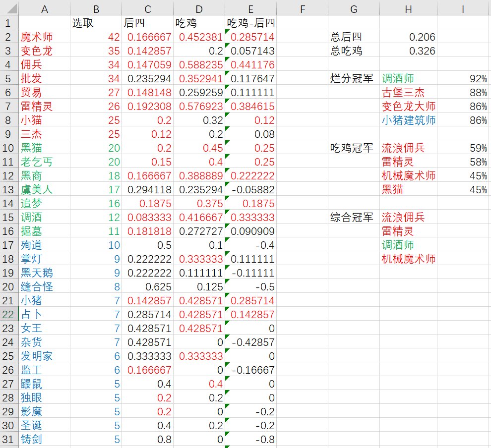The image size is (491, 448).
Task: Click value 0.326 in column H
Action: click(x=408, y=51)
